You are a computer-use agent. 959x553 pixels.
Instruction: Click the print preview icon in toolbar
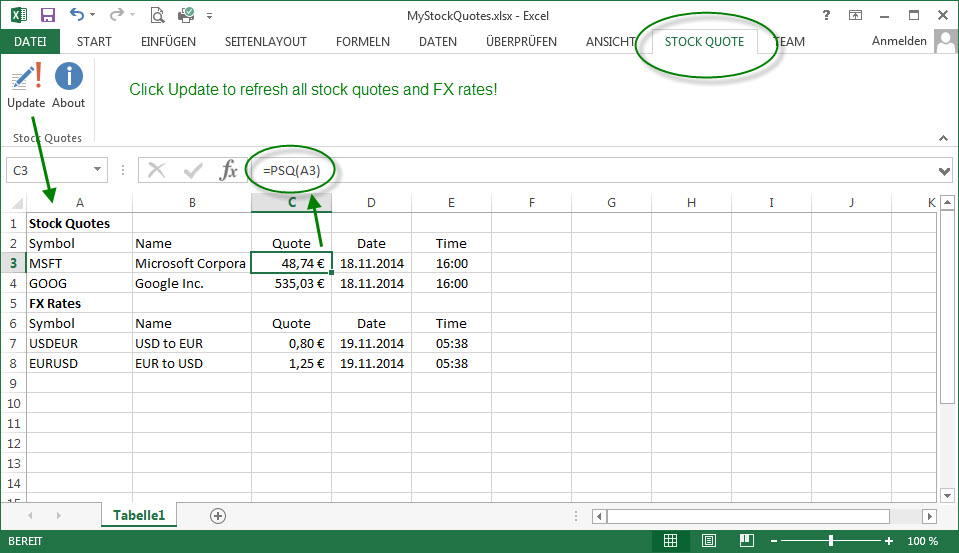(157, 15)
